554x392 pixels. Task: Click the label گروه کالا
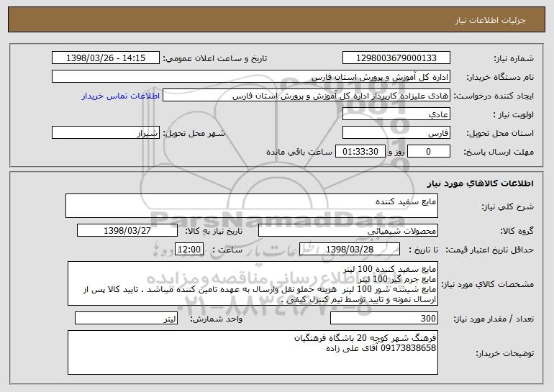click(x=517, y=231)
